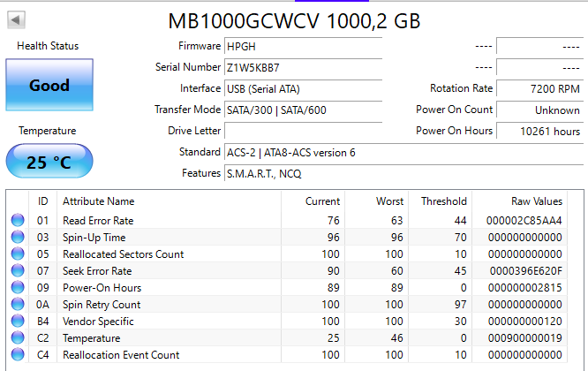
Task: Click the Attribute Name column header
Action: point(99,201)
